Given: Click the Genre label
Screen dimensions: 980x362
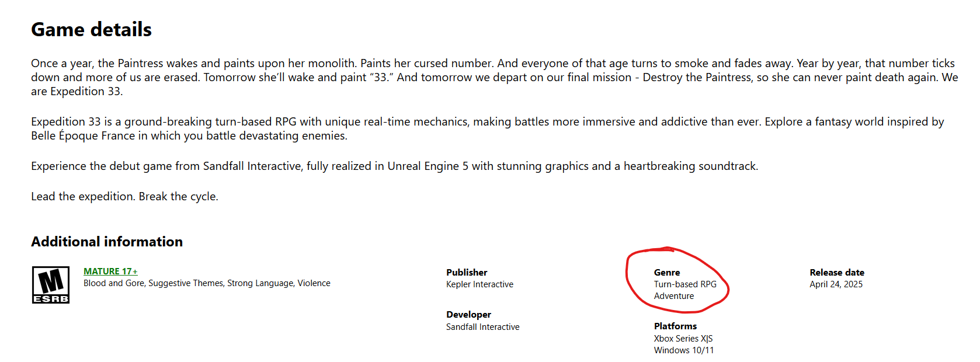Looking at the screenshot, I should tap(667, 273).
